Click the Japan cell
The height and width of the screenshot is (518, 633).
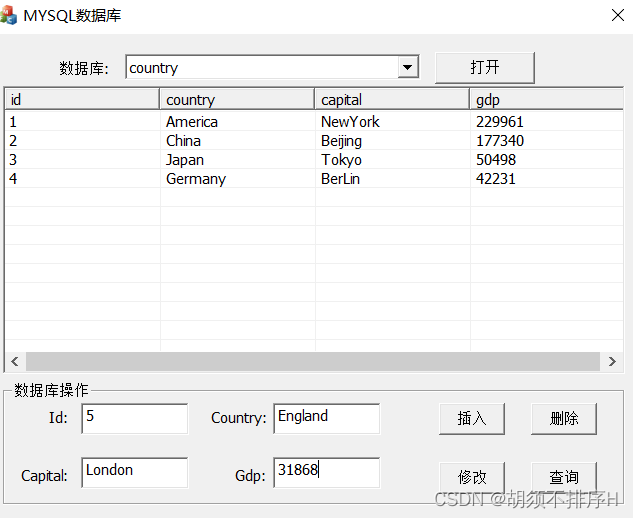click(x=185, y=160)
